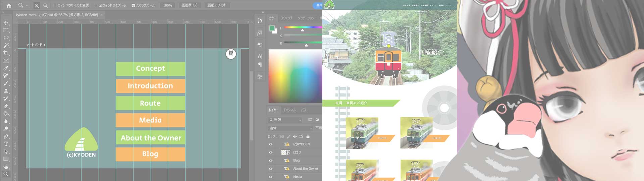644x181 pixels.
Task: Select the Rectangular Marquee tool
Action: 6,30
